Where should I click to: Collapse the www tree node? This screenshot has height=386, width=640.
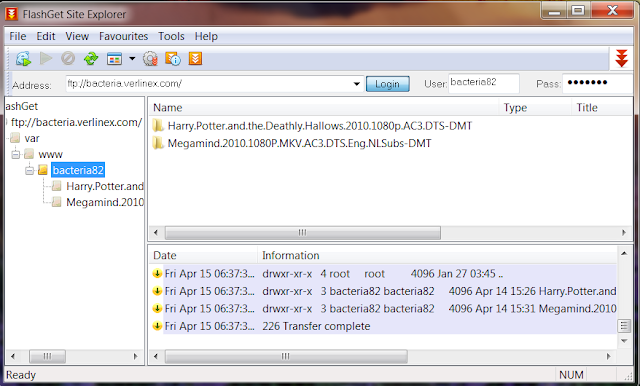pos(16,154)
